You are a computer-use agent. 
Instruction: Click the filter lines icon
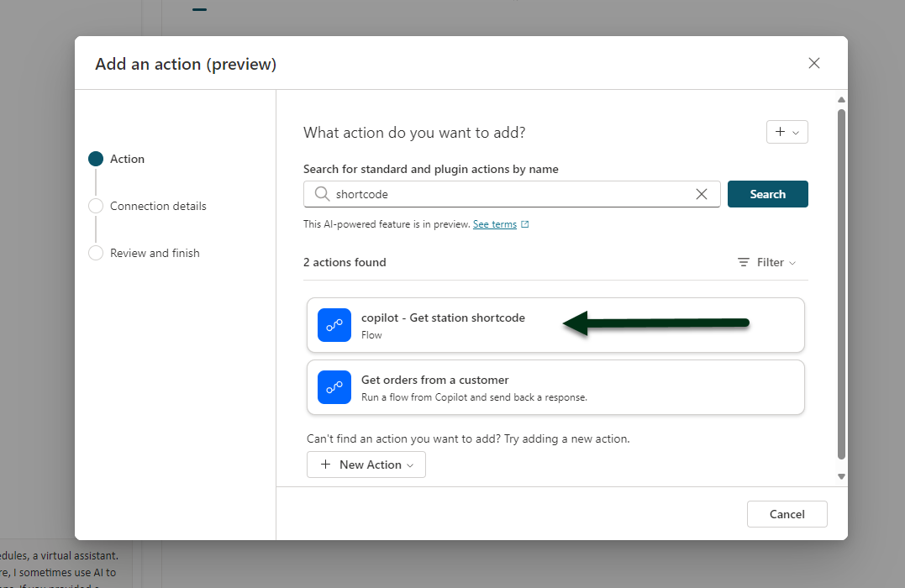coord(743,262)
